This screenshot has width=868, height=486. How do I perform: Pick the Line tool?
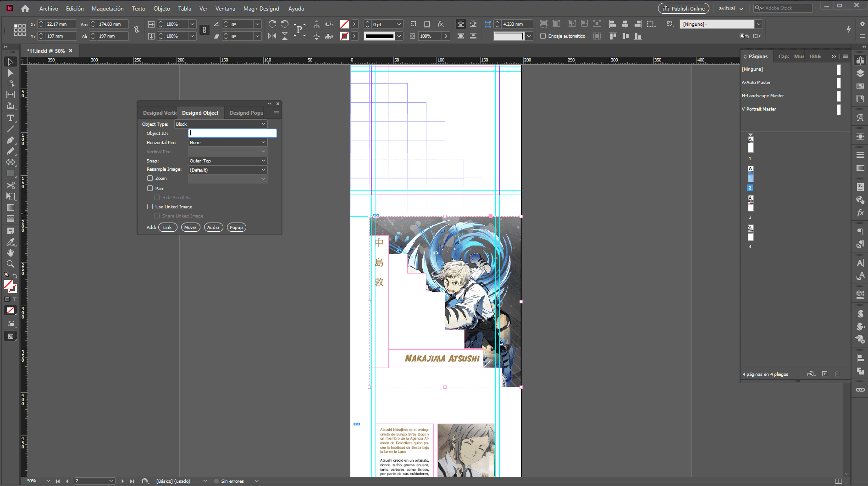(11, 129)
